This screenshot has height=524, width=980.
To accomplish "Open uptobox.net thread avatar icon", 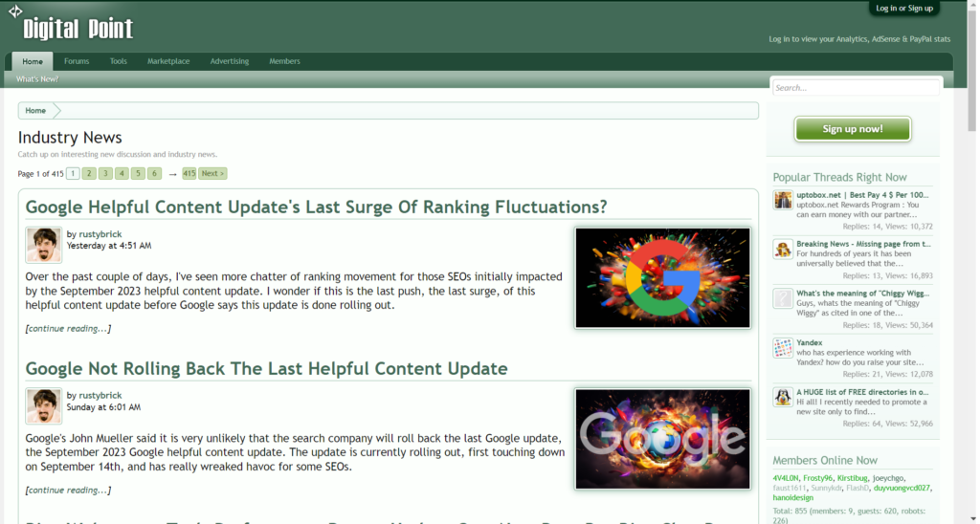I will [783, 200].
